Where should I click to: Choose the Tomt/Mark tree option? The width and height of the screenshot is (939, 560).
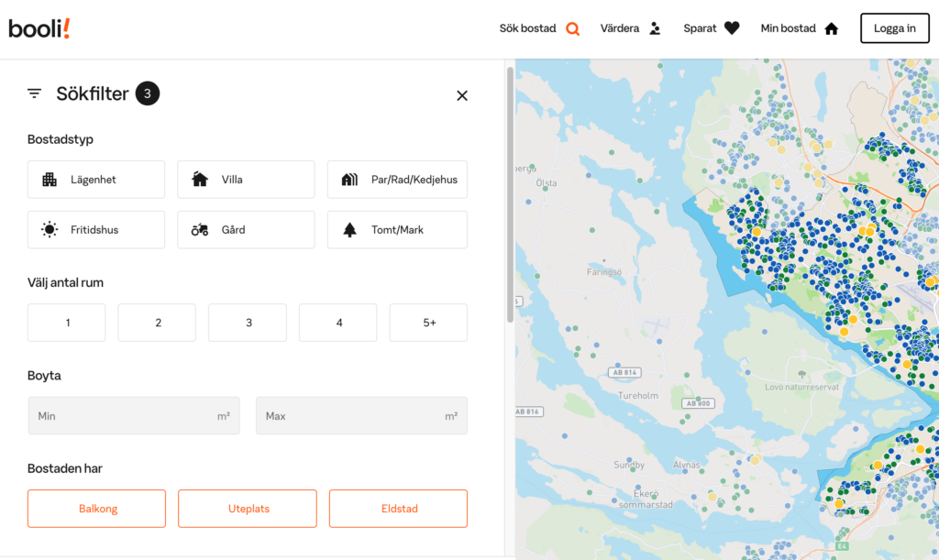[x=397, y=230]
